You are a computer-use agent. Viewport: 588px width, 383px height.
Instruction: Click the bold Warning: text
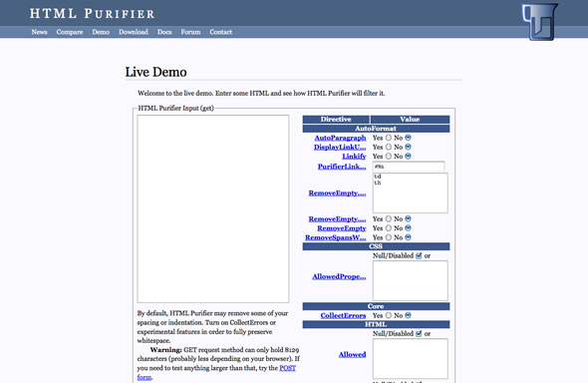(x=165, y=350)
